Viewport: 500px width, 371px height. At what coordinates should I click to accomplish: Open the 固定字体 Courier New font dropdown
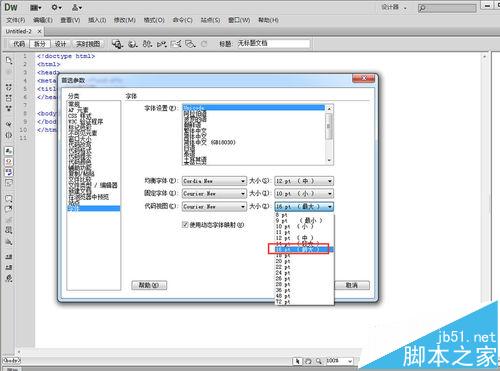[x=214, y=194]
